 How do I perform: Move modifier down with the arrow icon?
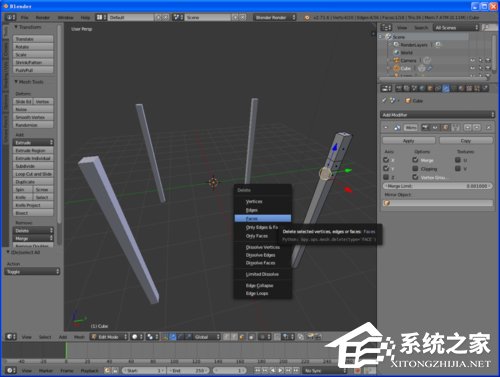pos(477,127)
